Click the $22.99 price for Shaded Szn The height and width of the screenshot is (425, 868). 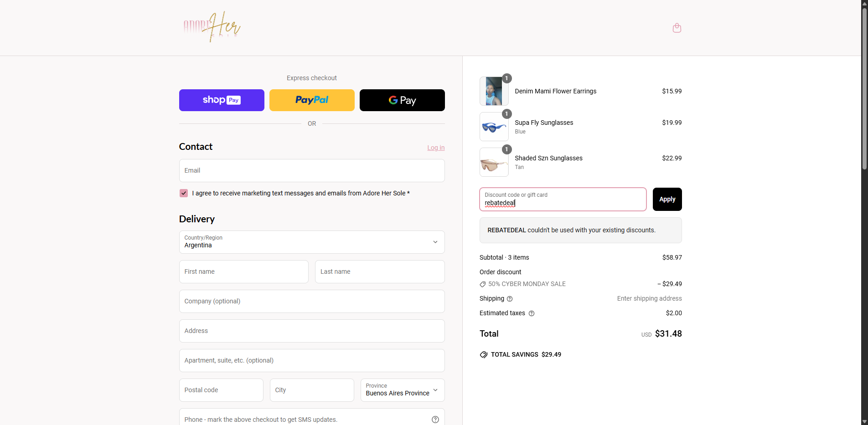coord(672,158)
